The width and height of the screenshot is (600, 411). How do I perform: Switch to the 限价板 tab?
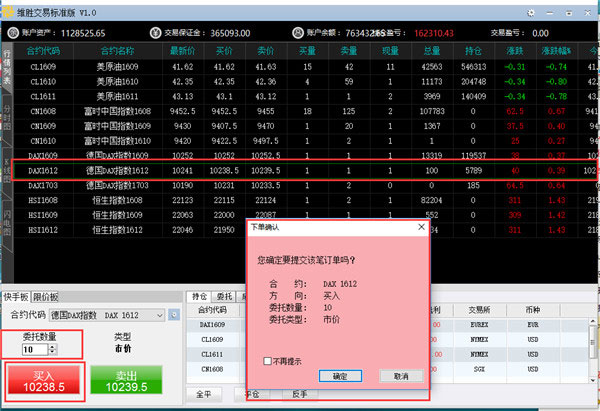(45, 297)
